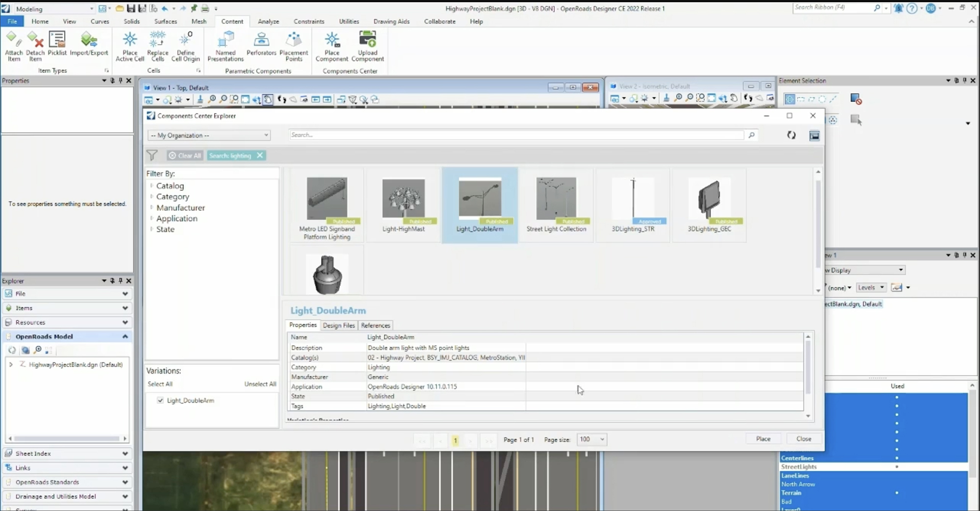Viewport: 980px width, 511px height.
Task: Click the notification bell icon in title bar
Action: [x=898, y=8]
